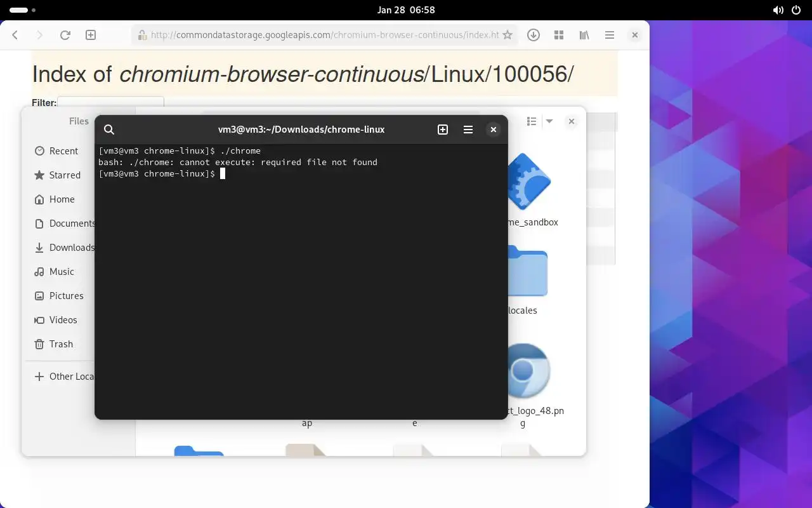Click the browser address bar URL

(325, 35)
